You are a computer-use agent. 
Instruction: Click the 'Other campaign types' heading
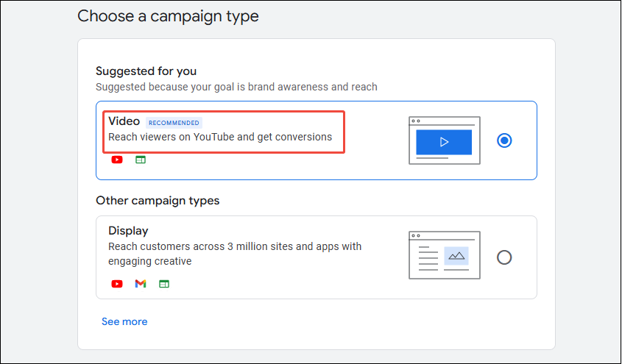click(x=158, y=201)
